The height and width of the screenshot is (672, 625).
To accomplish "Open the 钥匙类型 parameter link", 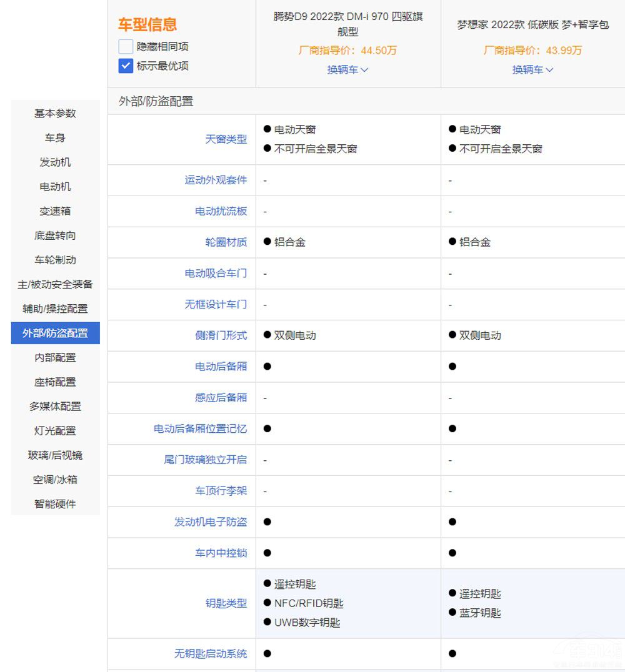I will [226, 603].
